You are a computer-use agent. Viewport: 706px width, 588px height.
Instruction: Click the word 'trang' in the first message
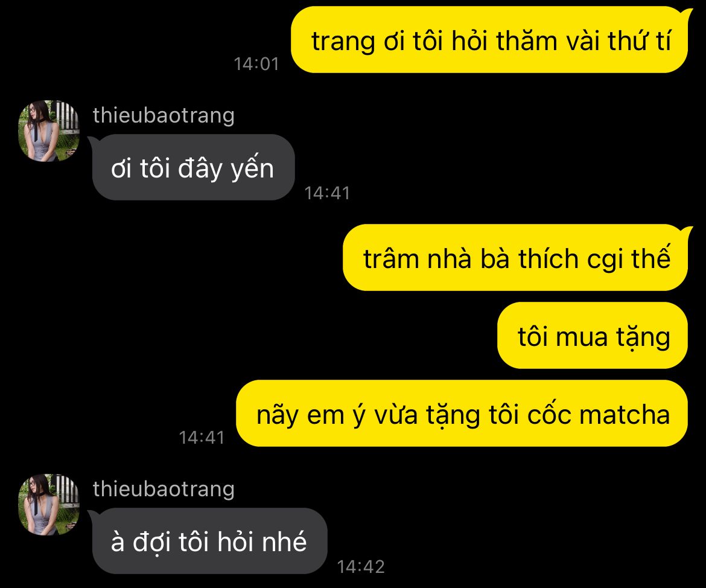[343, 43]
